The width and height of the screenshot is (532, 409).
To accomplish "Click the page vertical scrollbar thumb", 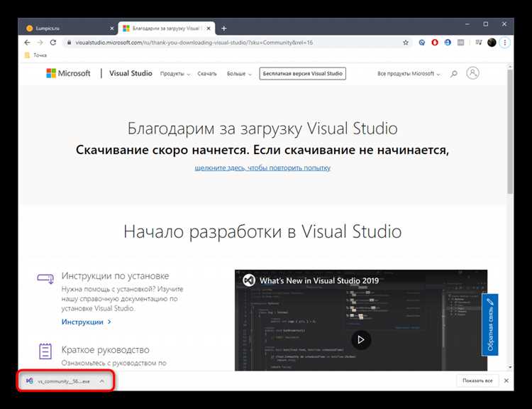I will (x=510, y=132).
